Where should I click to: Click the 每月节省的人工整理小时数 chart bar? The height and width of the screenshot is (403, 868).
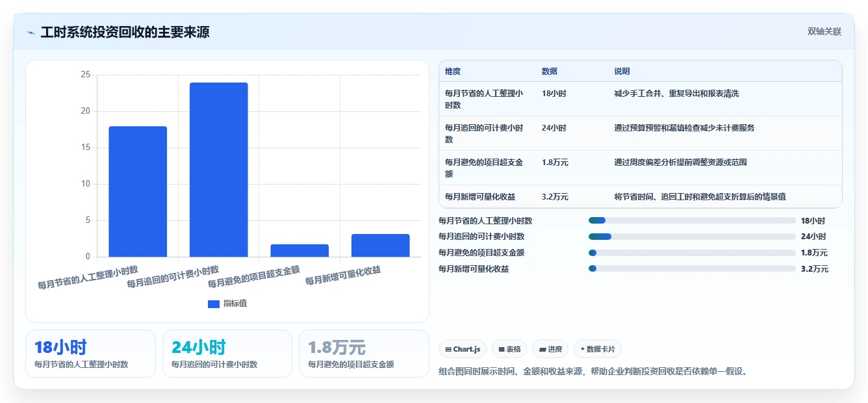click(x=138, y=192)
